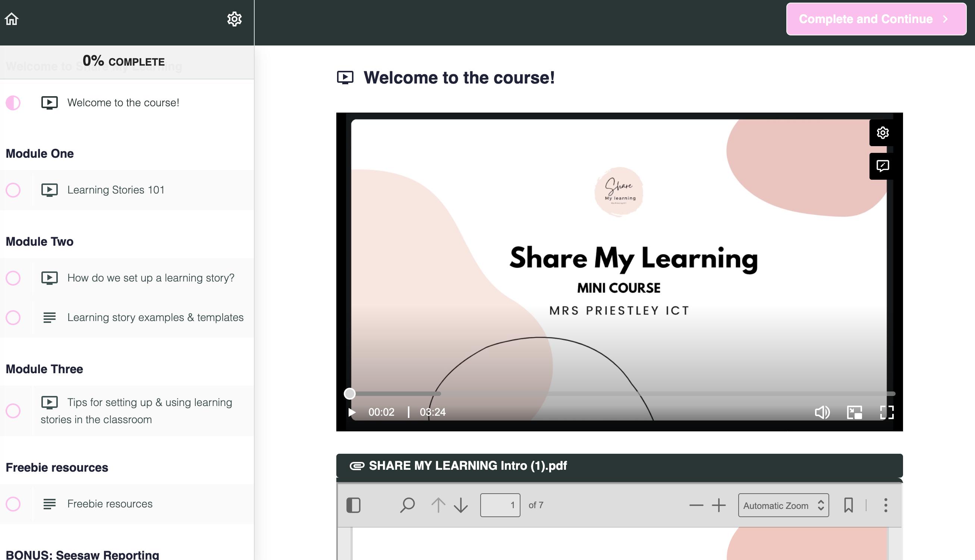The height and width of the screenshot is (560, 975).
Task: Play the welcome video
Action: (x=352, y=412)
